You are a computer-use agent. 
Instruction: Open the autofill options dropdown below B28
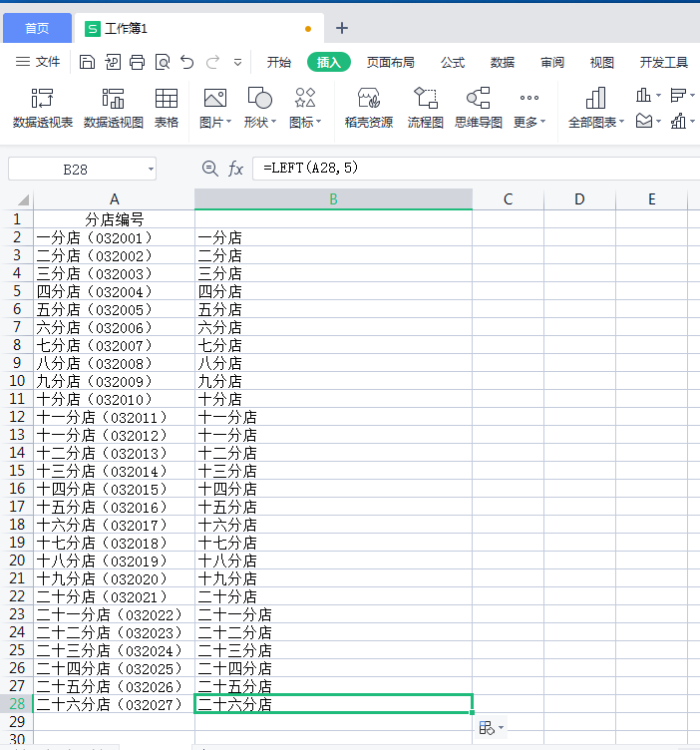491,727
